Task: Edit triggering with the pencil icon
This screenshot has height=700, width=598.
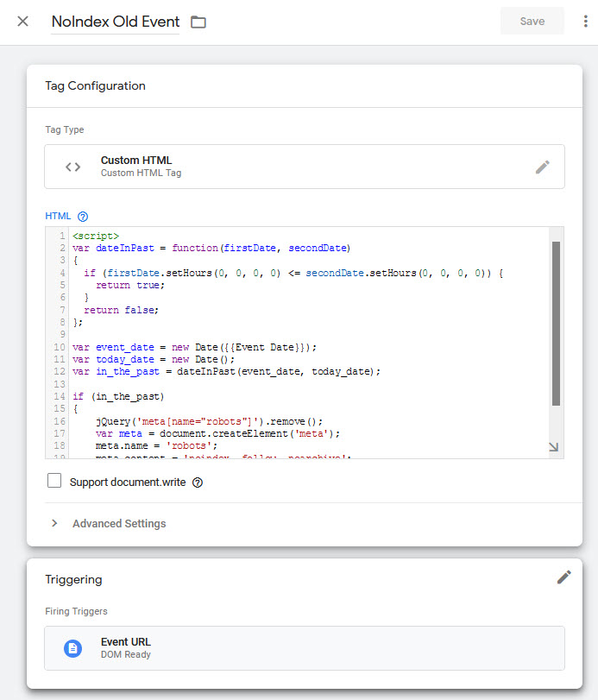Action: tap(563, 577)
